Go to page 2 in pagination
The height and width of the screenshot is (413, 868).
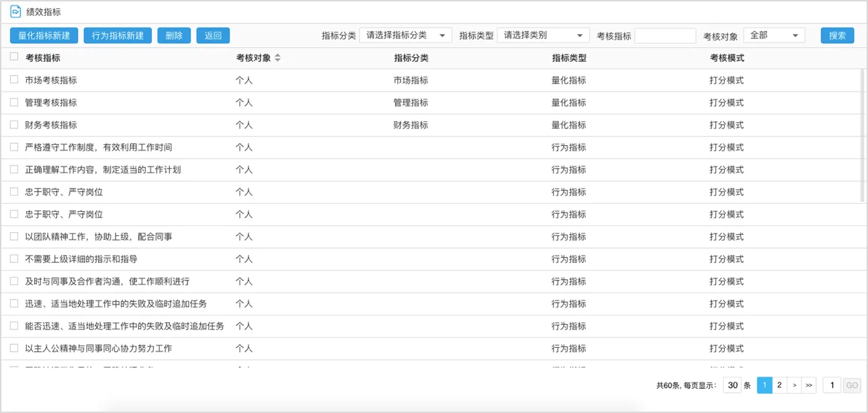click(779, 385)
